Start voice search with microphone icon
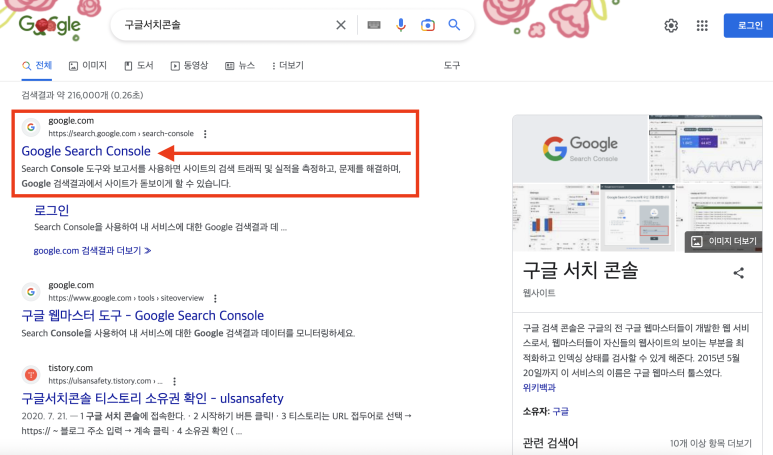This screenshot has width=773, height=455. pyautogui.click(x=401, y=25)
